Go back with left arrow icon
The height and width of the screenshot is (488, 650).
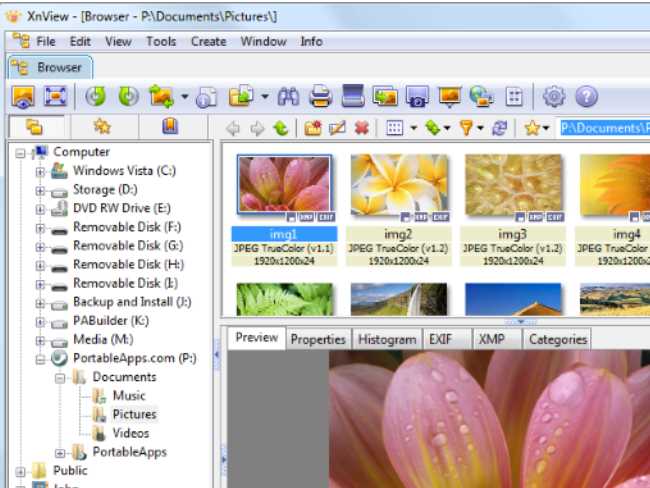point(233,128)
